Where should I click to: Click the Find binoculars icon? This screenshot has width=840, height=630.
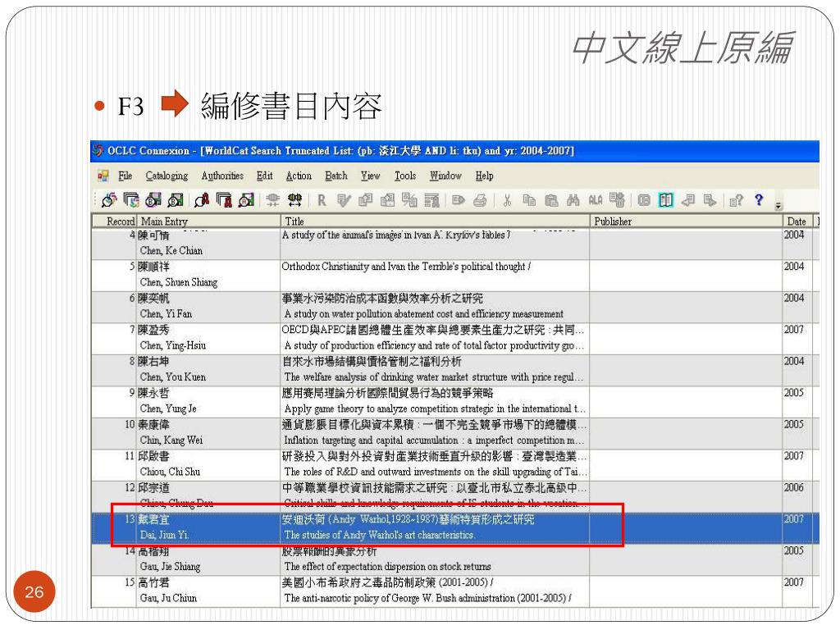pos(573,200)
